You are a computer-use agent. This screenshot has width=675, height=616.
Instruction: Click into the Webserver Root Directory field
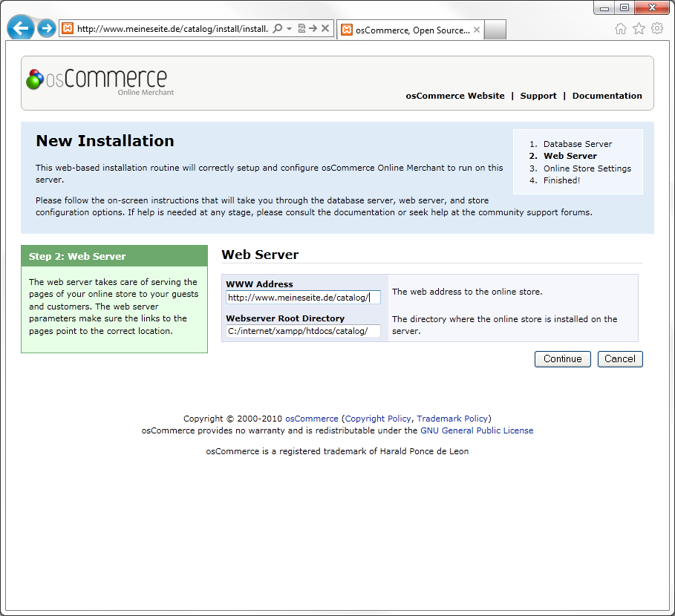point(303,331)
